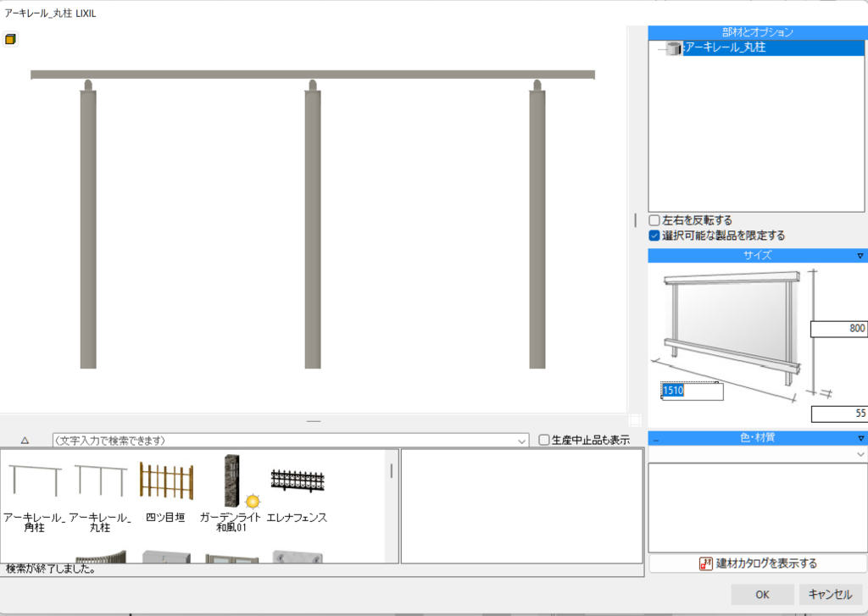Open the color/material dropdown list
The image size is (868, 616).
click(x=860, y=454)
